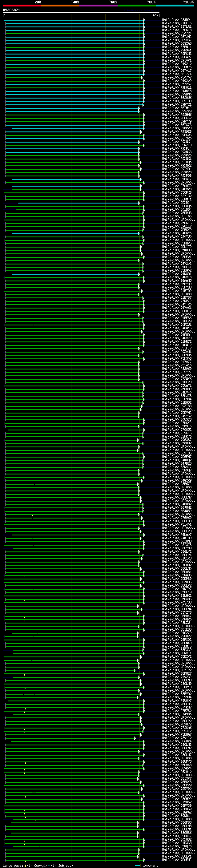Click the UniRef100_Q5QBH9 hit label
197x868 pixels.
tap(177, 389)
